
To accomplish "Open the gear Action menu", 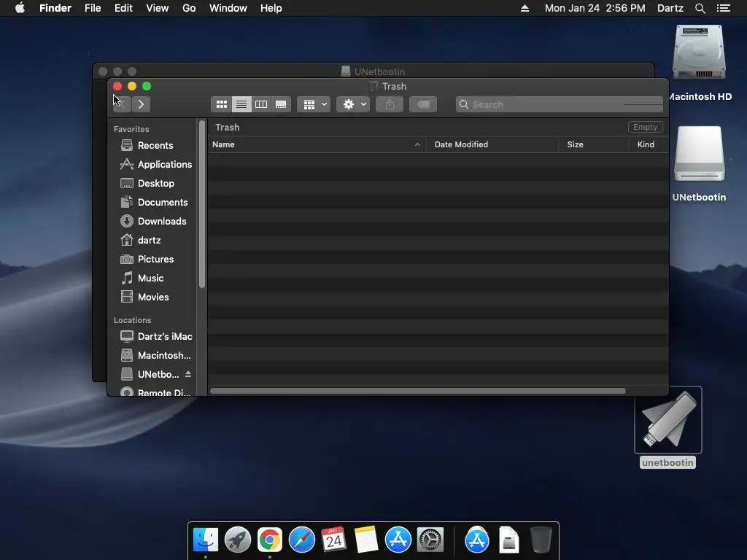I will 353,104.
